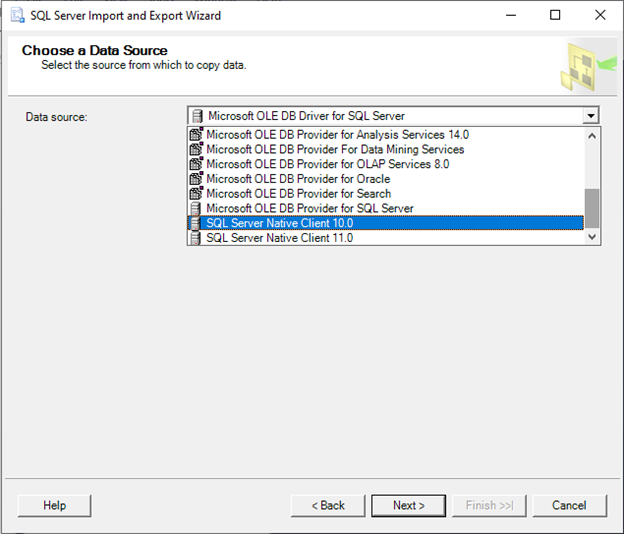The image size is (624, 534).
Task: Close the wizard window
Action: pos(600,15)
